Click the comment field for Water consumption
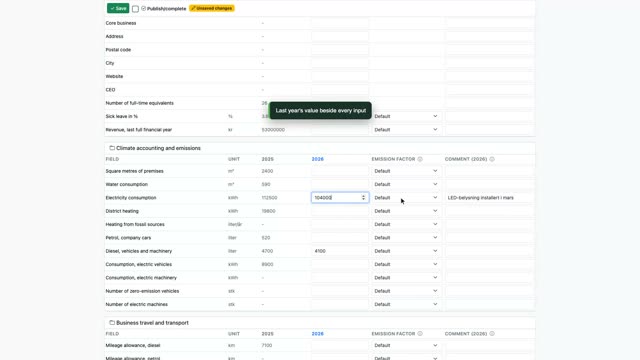The image size is (640, 360). click(489, 184)
